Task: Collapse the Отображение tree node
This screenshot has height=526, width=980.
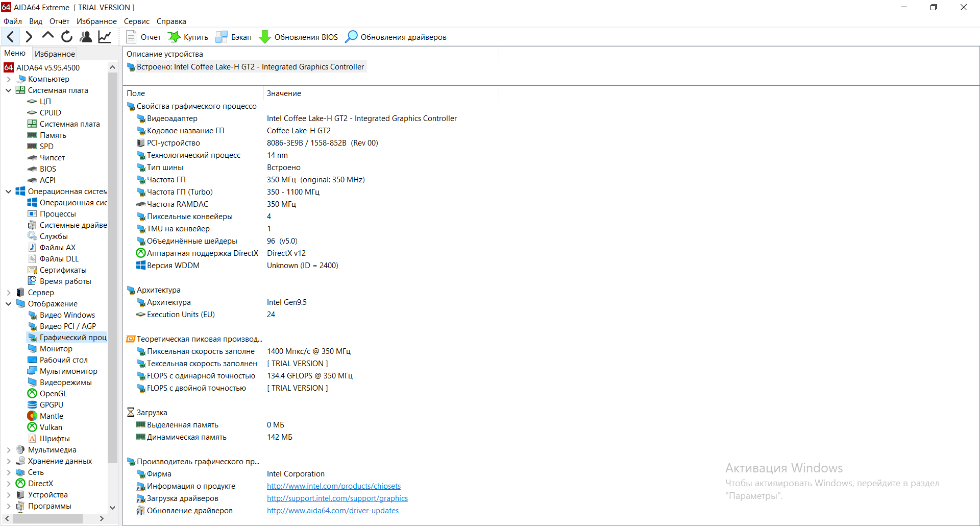Action: pos(9,304)
